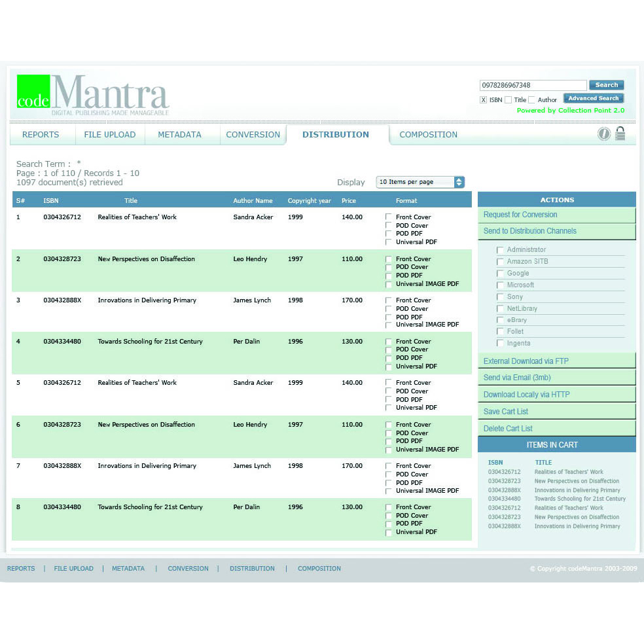Tick the Follet channel checkbox
Viewport: 644px width, 644px height.
pos(500,331)
